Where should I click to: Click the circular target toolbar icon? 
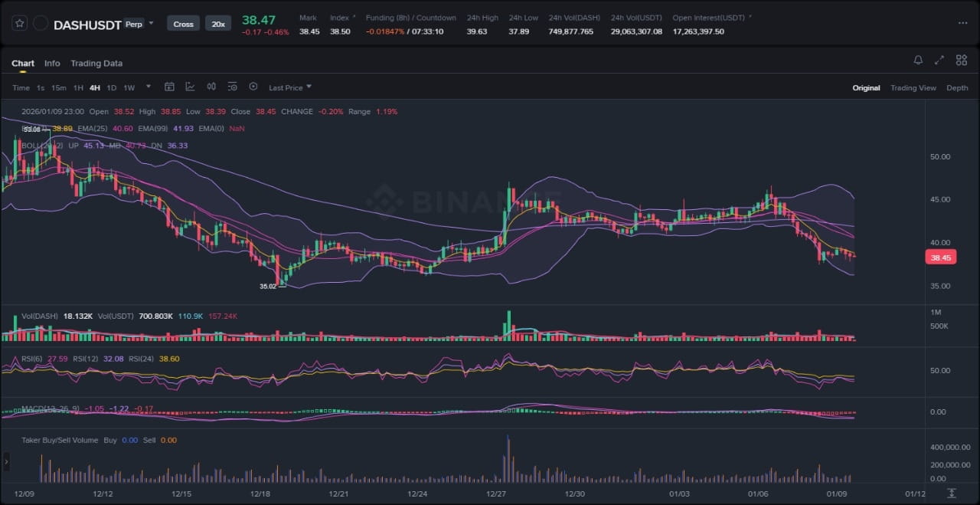tap(253, 87)
